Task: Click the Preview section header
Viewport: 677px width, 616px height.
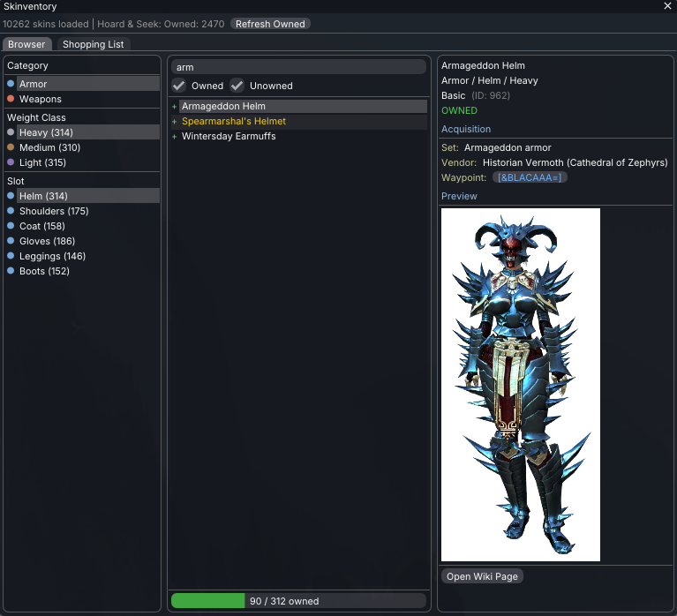Action: tap(459, 196)
